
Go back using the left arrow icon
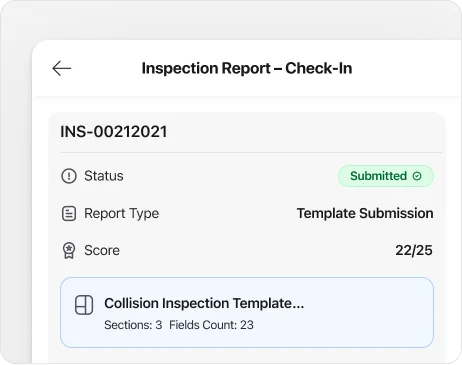point(62,68)
